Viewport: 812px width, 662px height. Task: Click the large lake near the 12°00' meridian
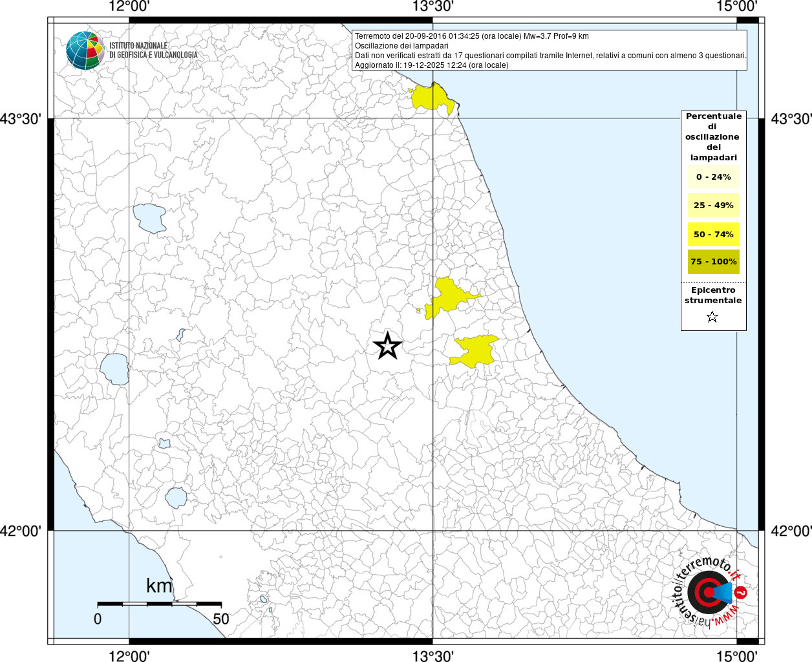114,369
